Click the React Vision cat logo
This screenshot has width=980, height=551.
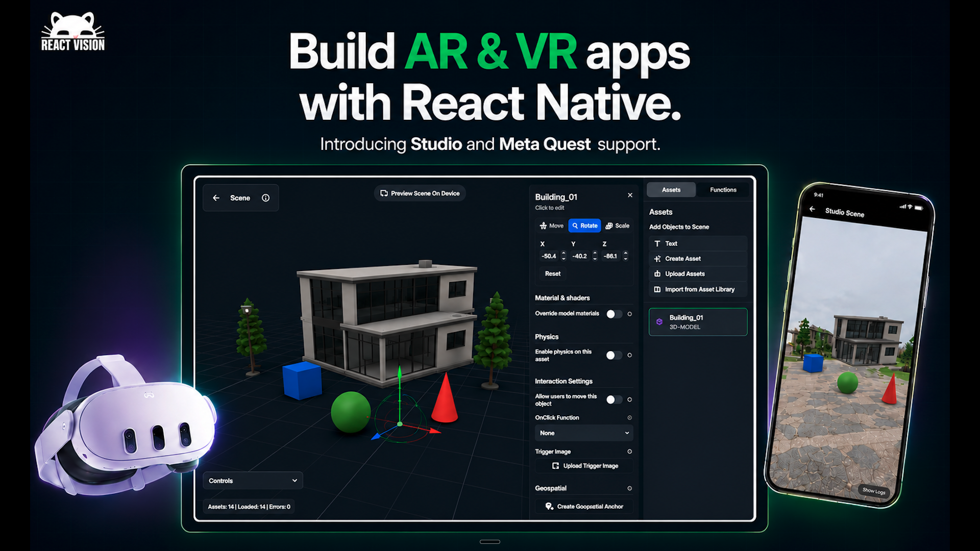tap(73, 32)
